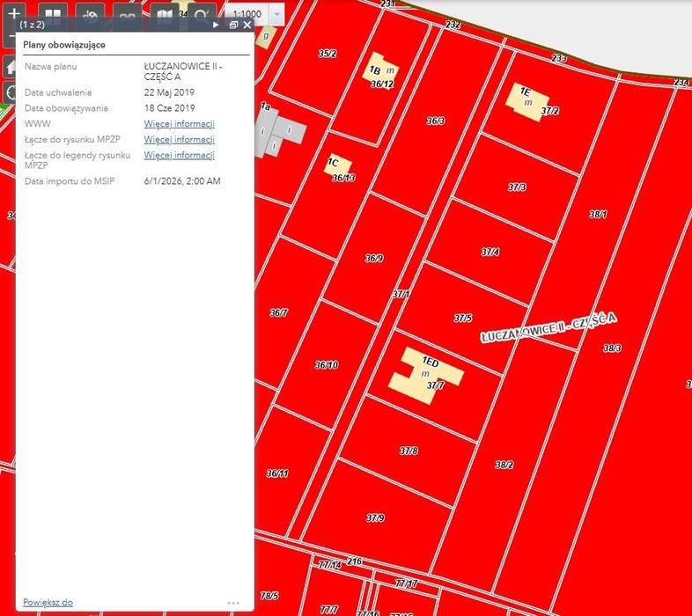Open the popup three-dots actions menu
Viewport: 692px width, 616px height.
(x=233, y=603)
